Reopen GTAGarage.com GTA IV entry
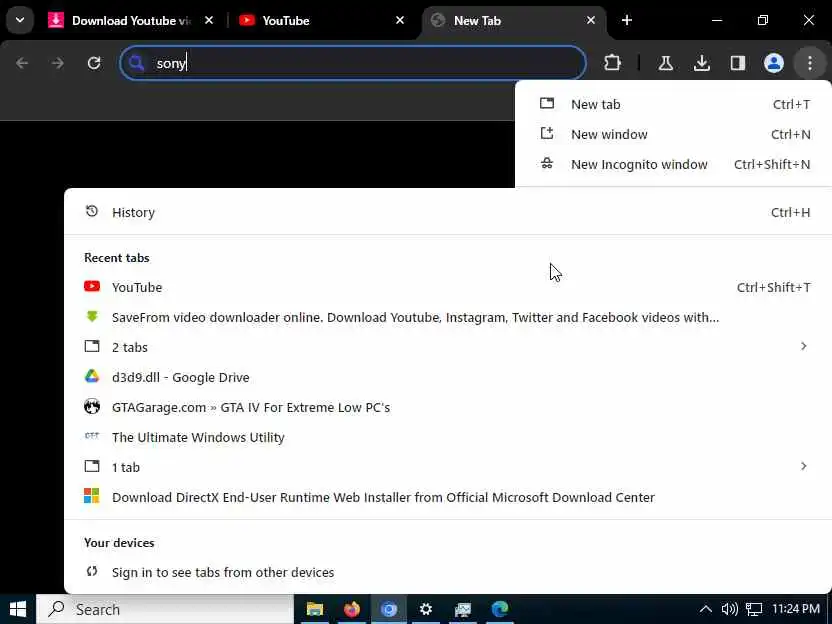 pyautogui.click(x=447, y=407)
